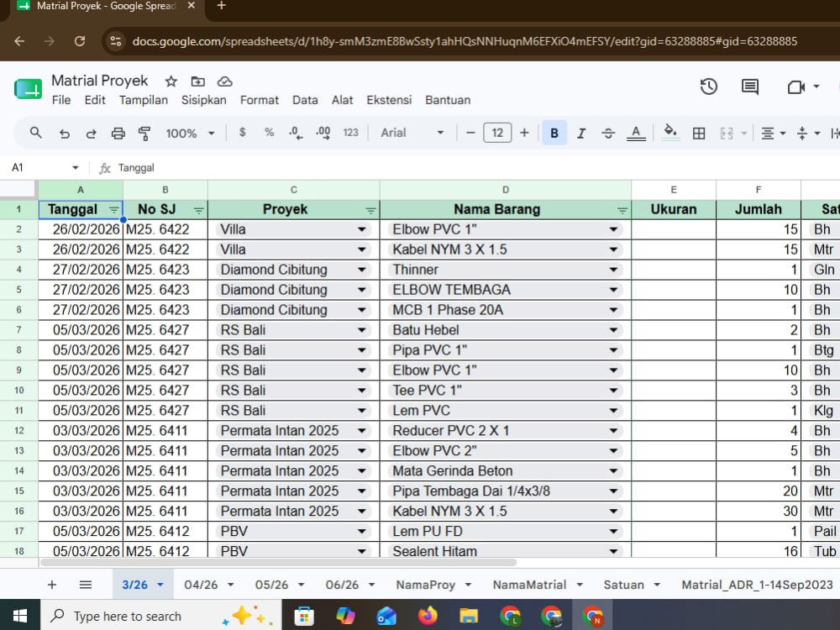Open version history clock icon
840x630 pixels.
coord(708,87)
